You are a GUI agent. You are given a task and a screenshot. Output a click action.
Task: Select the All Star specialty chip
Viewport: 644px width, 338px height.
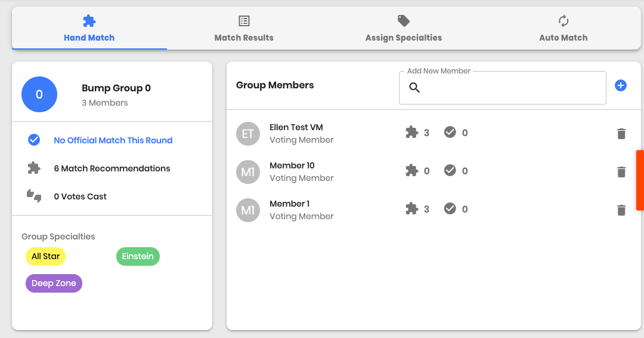click(x=45, y=256)
